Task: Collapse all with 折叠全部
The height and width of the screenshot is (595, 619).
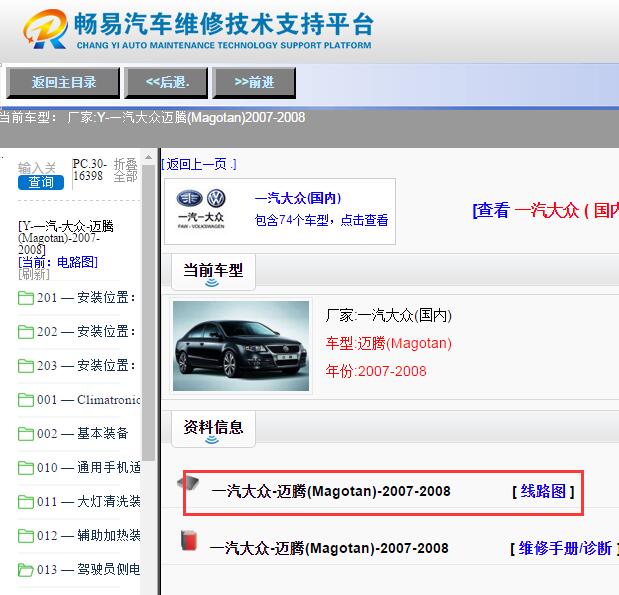Action: pyautogui.click(x=126, y=171)
